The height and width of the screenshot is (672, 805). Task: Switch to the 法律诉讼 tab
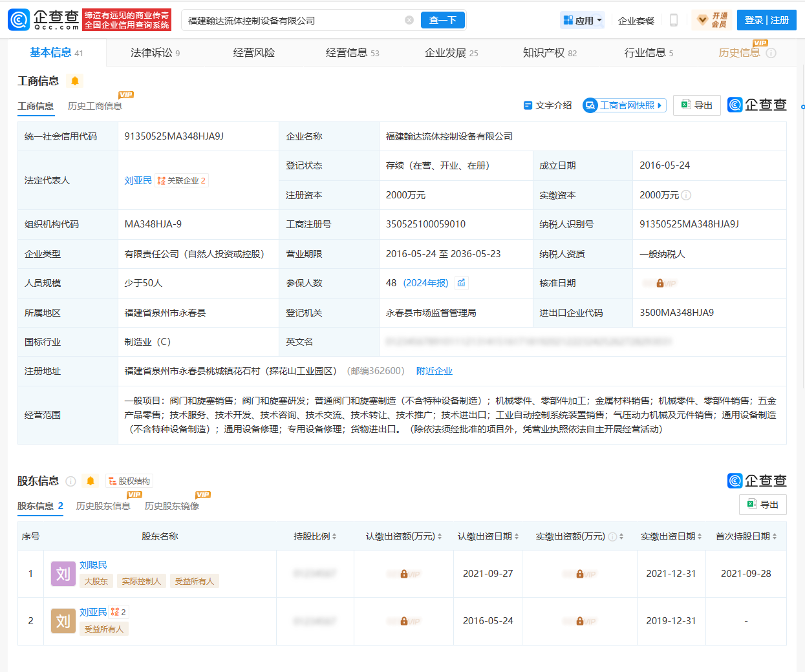point(155,53)
